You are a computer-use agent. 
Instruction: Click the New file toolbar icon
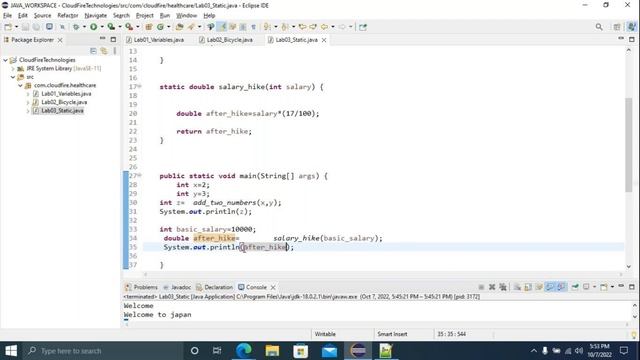coord(8,27)
